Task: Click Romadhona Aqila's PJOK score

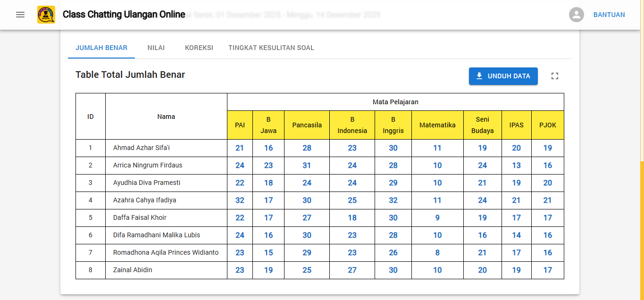Action: [548, 253]
